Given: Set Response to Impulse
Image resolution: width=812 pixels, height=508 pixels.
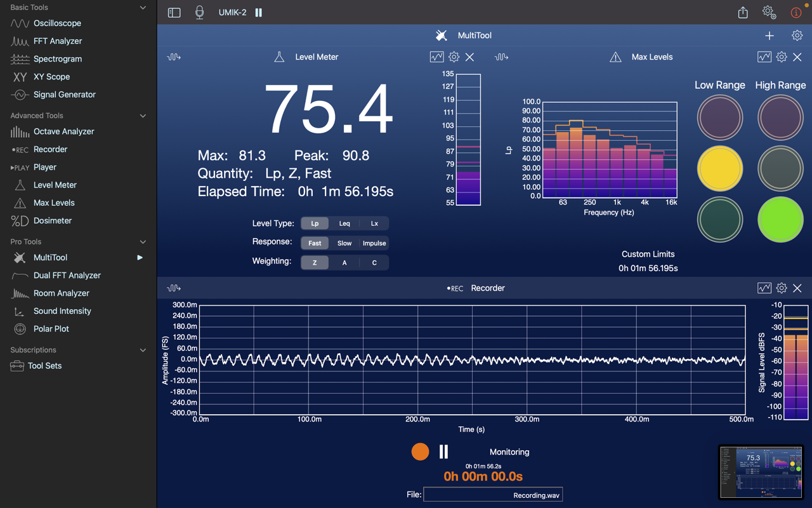Looking at the screenshot, I should pos(374,243).
